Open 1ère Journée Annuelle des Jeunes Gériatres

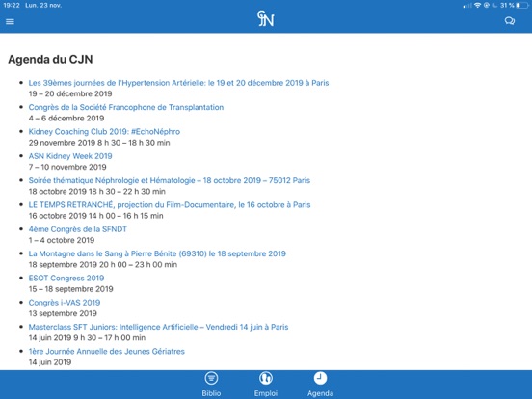click(107, 352)
